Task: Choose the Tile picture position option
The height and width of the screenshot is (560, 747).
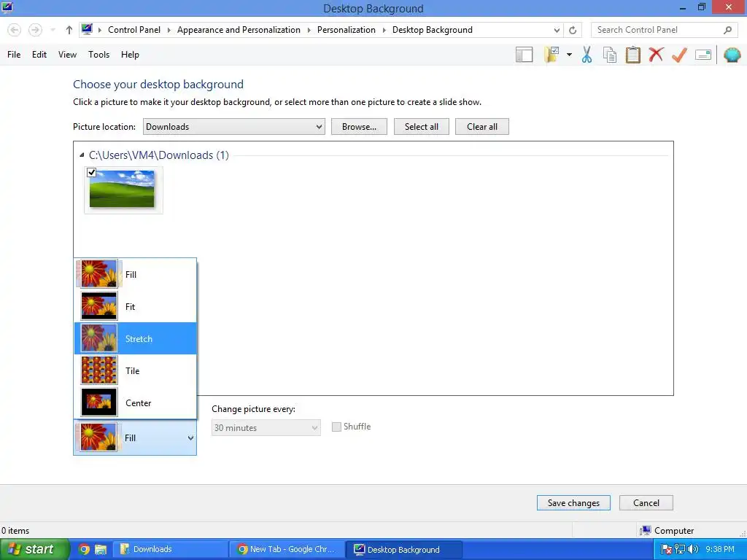Action: (x=135, y=370)
